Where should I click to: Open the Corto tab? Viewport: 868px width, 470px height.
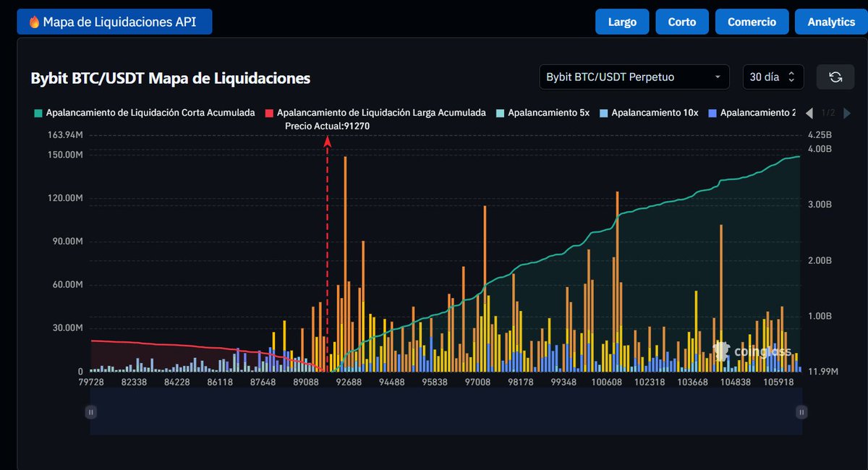pos(682,22)
